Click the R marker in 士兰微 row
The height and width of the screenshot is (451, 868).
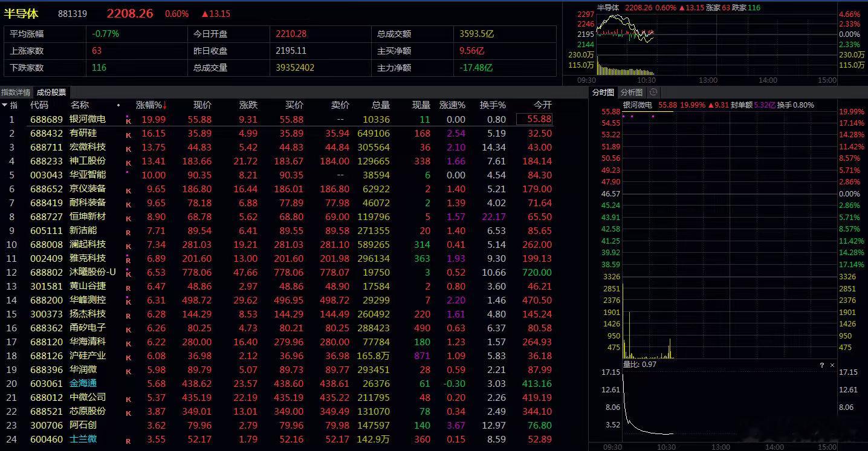coord(128,441)
